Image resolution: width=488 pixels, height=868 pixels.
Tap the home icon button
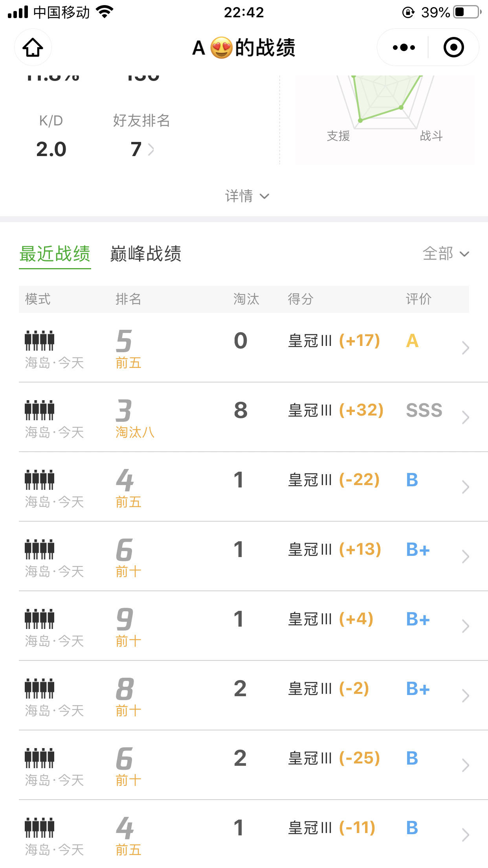tap(33, 48)
